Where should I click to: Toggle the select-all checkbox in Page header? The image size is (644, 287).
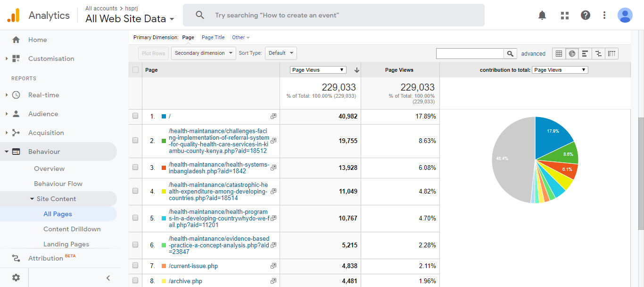136,70
